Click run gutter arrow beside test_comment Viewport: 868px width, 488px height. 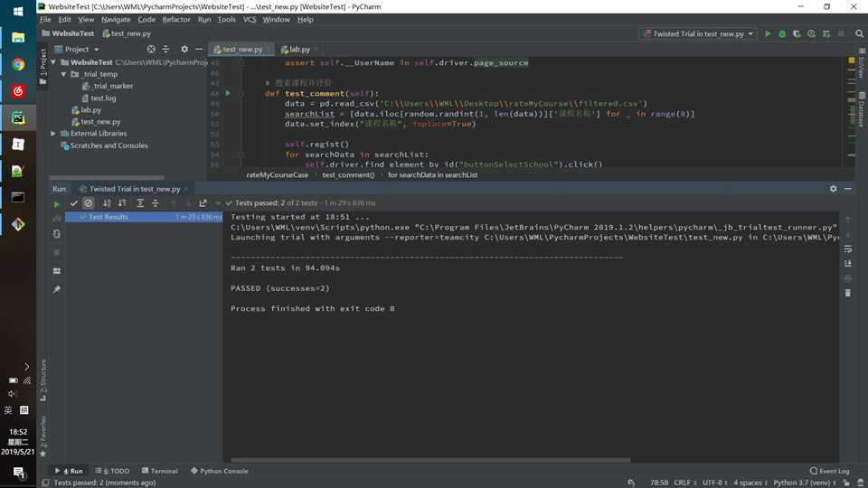(x=228, y=93)
